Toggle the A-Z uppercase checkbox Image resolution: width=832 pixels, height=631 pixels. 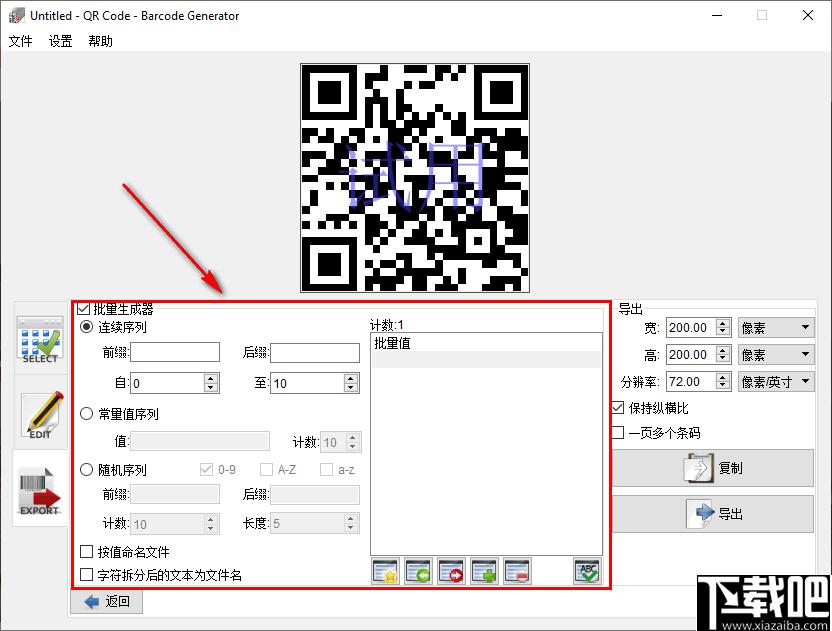click(266, 470)
